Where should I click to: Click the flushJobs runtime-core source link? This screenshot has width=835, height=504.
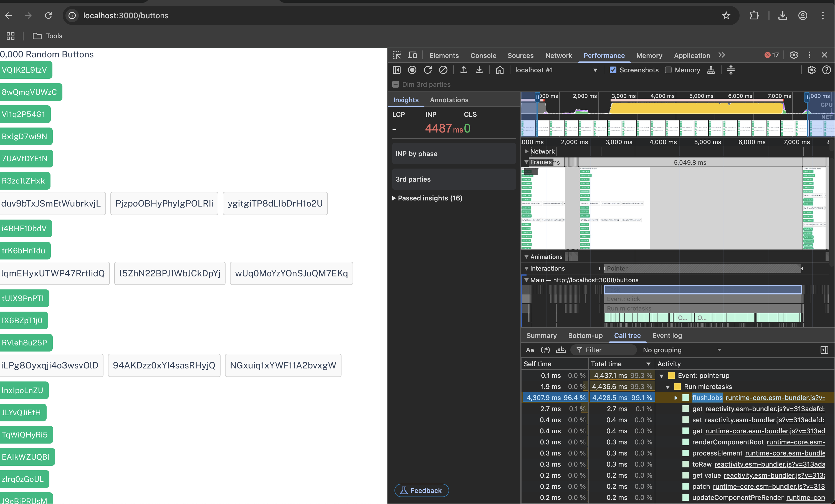775,398
